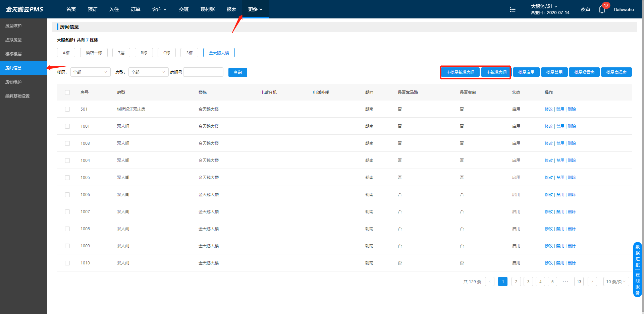The image size is (644, 314).
Task: Select room 1005's checkbox
Action: pos(67,178)
